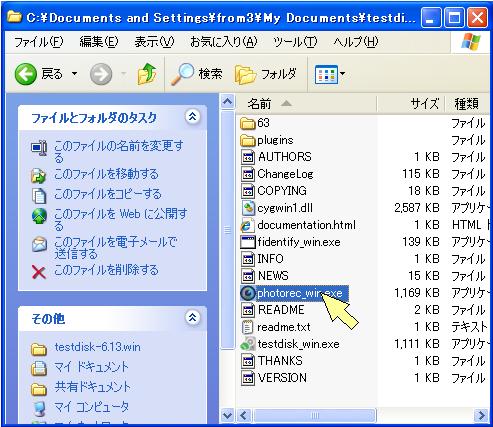The width and height of the screenshot is (493, 427).
Task: Open 共有ドキュメント in その他 panel
Action: tap(93, 387)
